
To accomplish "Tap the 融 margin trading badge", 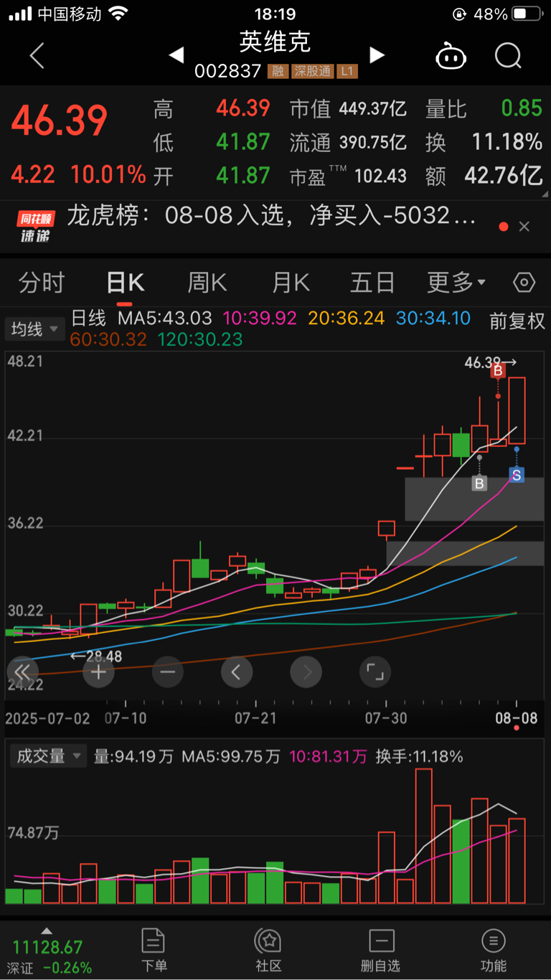I will tap(277, 72).
